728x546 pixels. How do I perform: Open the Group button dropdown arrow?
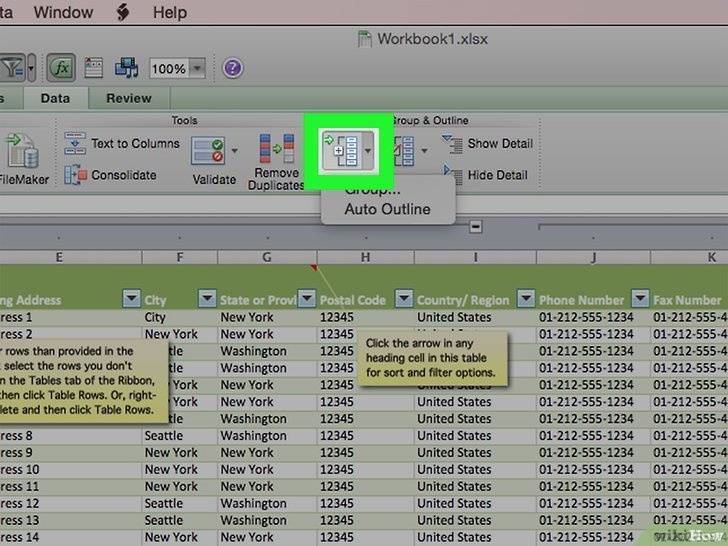click(x=369, y=152)
